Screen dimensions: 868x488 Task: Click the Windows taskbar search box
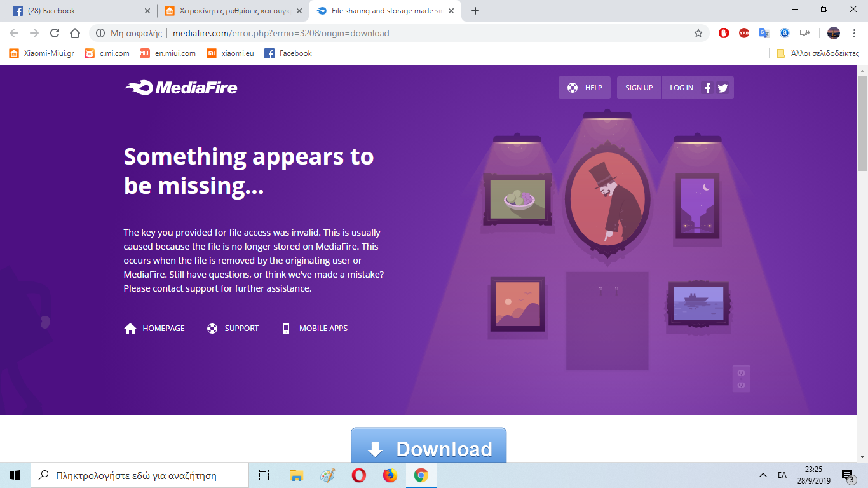pos(140,475)
